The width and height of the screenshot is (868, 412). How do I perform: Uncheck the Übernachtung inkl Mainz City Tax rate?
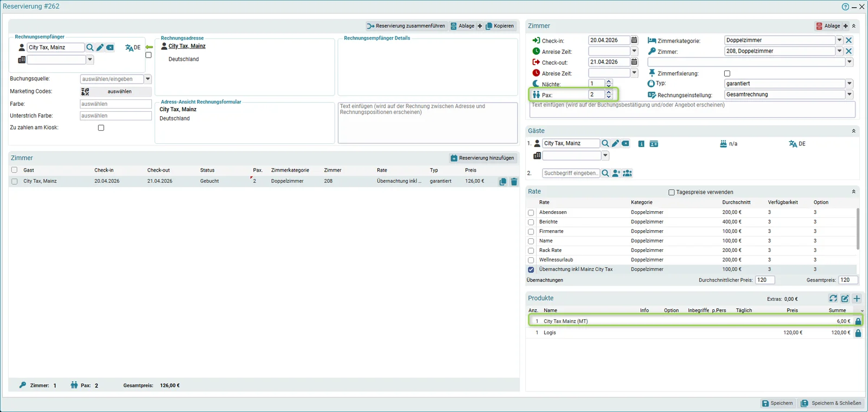pyautogui.click(x=531, y=270)
